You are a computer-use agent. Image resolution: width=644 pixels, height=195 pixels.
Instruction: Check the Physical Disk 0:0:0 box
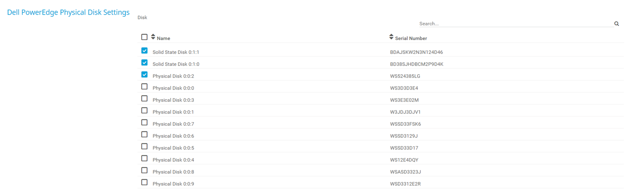click(x=144, y=86)
